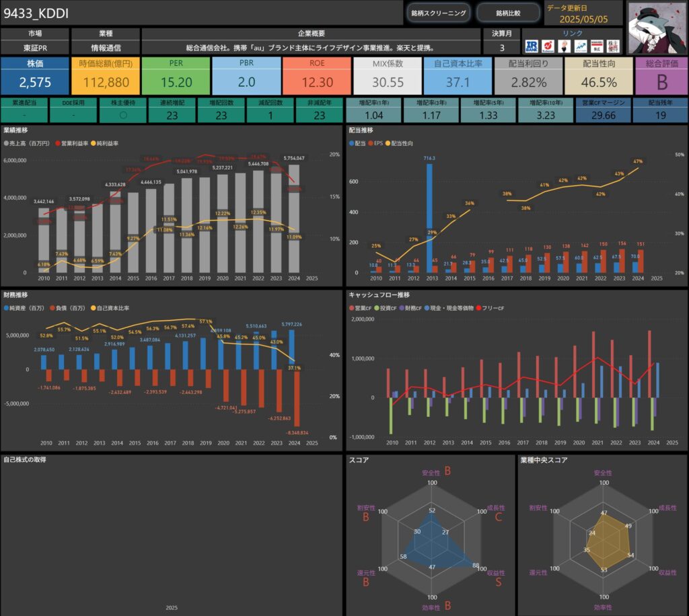Select the 自己資本比率 card showing 37.1
Image resolution: width=689 pixels, height=616 pixels.
[x=458, y=76]
